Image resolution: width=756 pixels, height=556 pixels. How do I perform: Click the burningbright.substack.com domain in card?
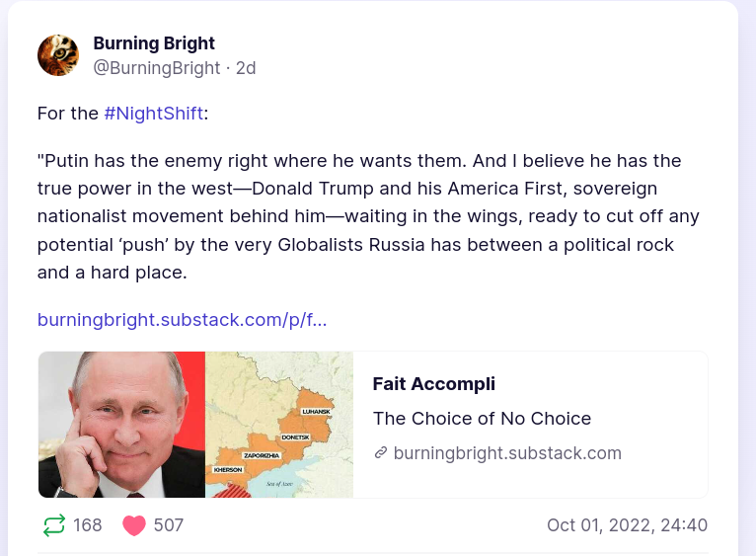pos(507,453)
